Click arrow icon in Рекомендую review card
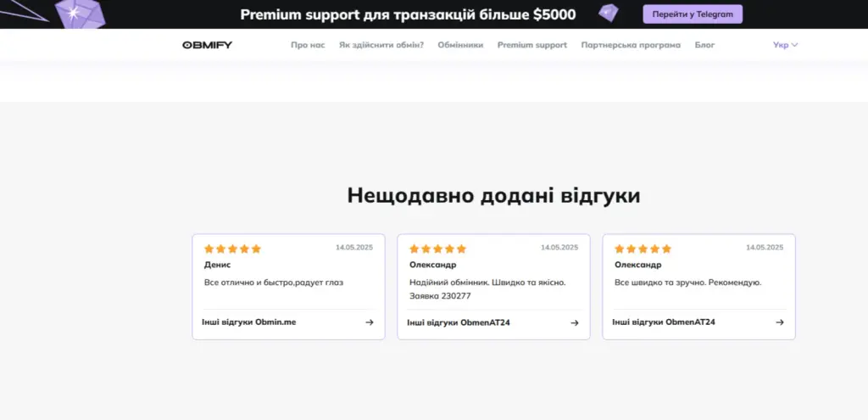 coord(780,322)
